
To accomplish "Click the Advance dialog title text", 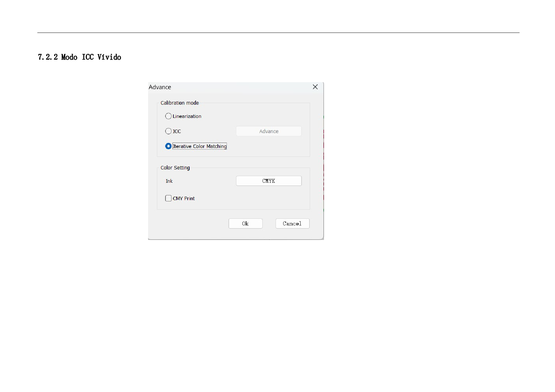I will pyautogui.click(x=160, y=87).
